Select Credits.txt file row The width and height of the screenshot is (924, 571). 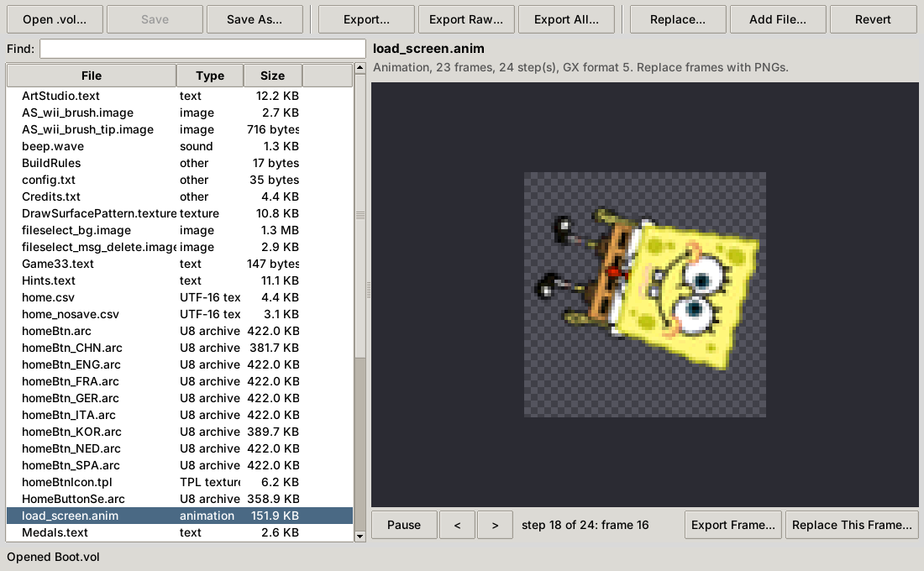click(x=180, y=196)
